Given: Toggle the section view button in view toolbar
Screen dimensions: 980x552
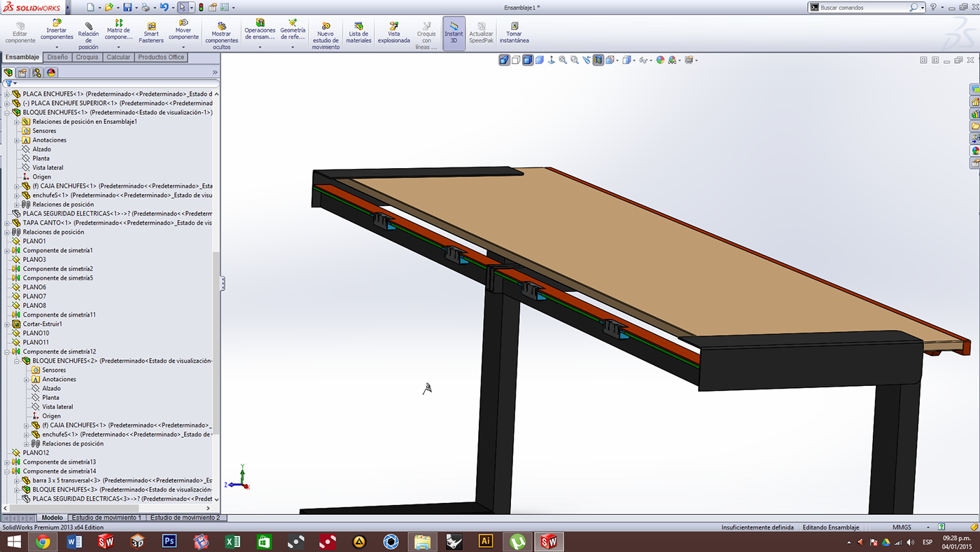Looking at the screenshot, I should click(598, 60).
